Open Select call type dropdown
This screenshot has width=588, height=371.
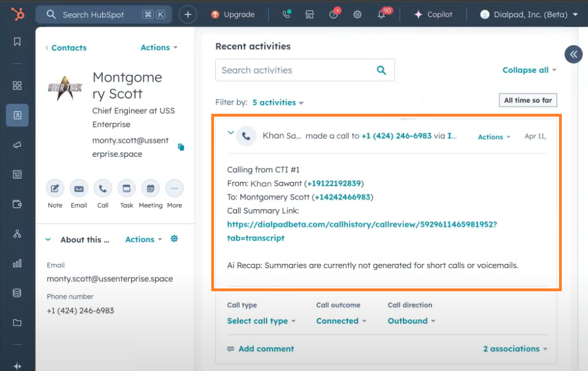pos(261,321)
